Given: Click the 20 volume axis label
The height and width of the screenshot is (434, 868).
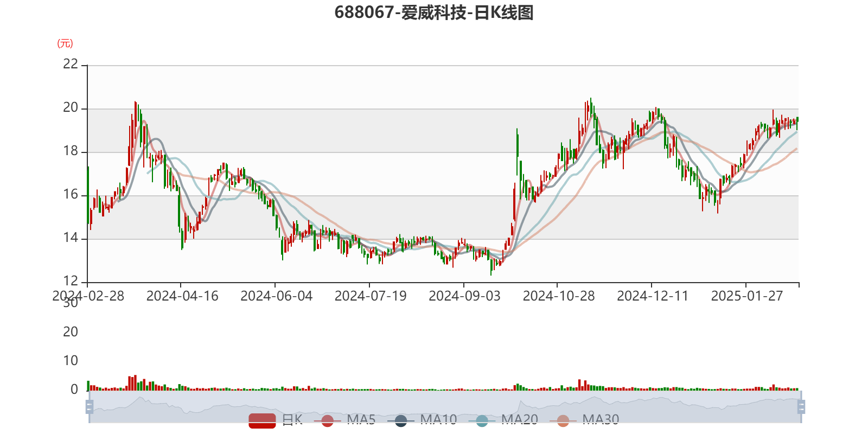Looking at the screenshot, I should pos(71,331).
